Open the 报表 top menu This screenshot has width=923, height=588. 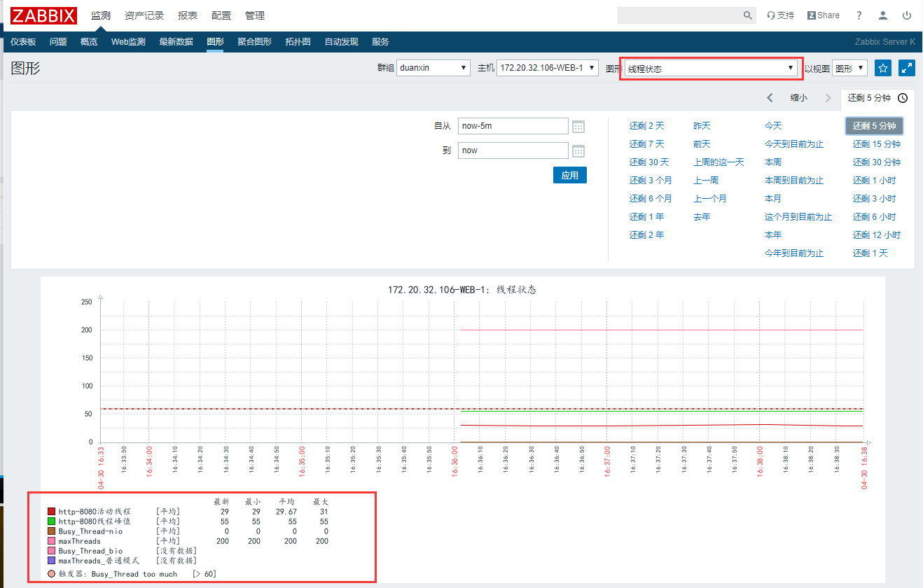[188, 15]
